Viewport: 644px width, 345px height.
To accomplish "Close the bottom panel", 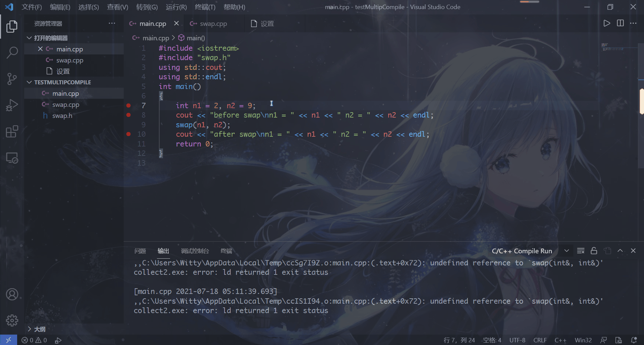I will coord(633,251).
